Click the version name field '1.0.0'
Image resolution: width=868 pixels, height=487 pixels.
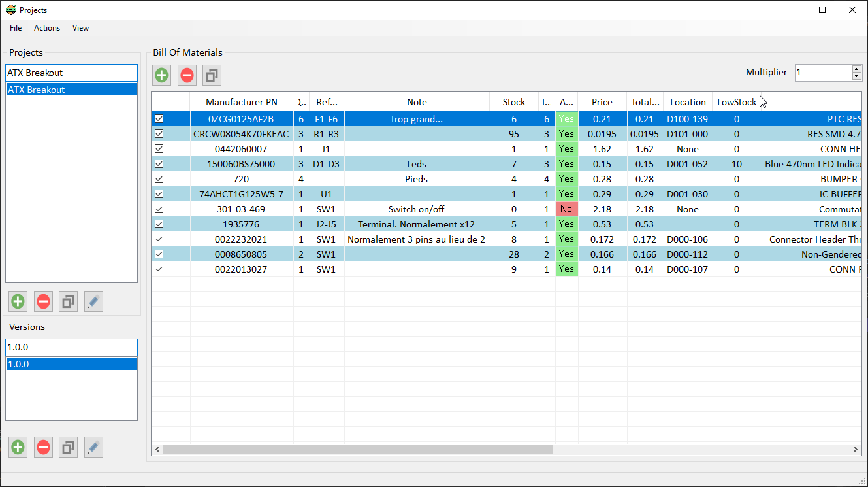[x=72, y=347]
